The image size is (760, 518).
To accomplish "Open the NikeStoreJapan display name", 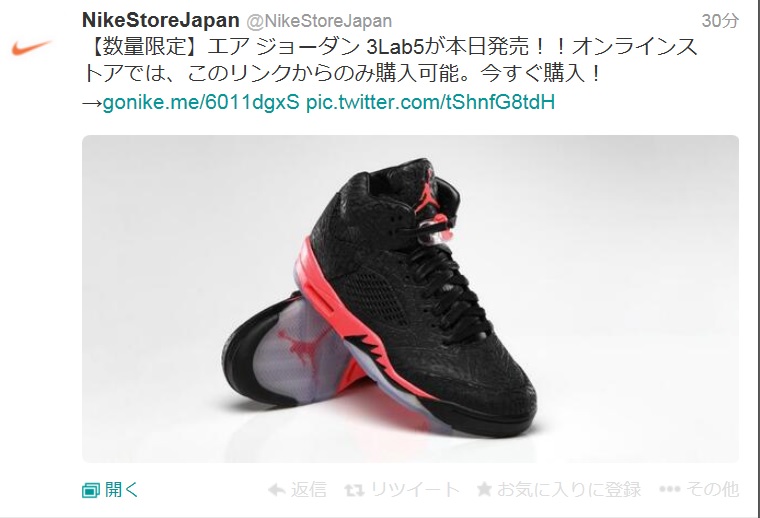I will [x=160, y=20].
